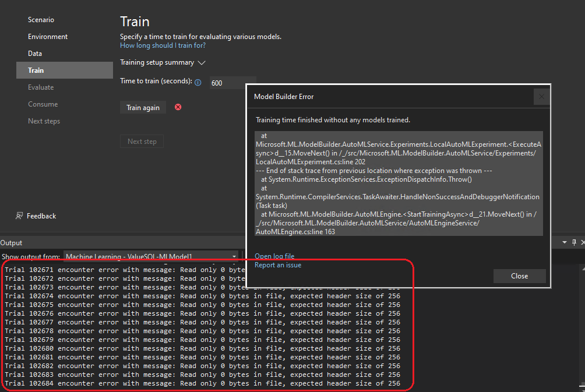
Task: Click Report an issue link
Action: (x=278, y=265)
